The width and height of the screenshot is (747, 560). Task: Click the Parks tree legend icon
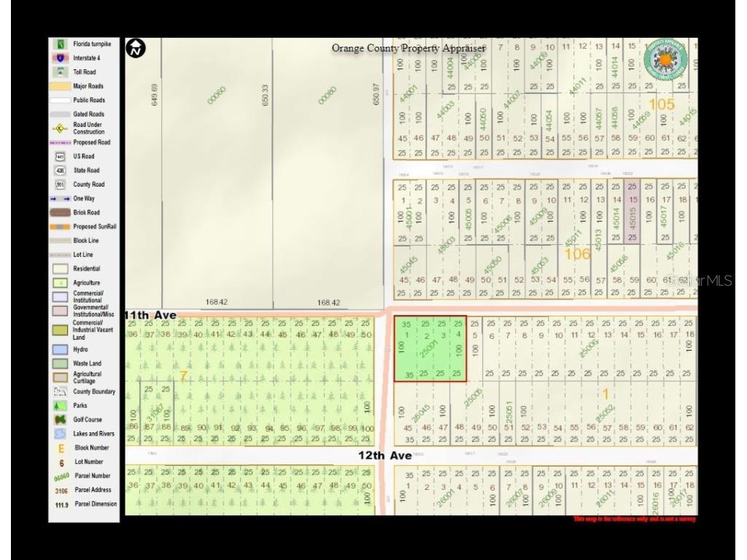pyautogui.click(x=61, y=405)
